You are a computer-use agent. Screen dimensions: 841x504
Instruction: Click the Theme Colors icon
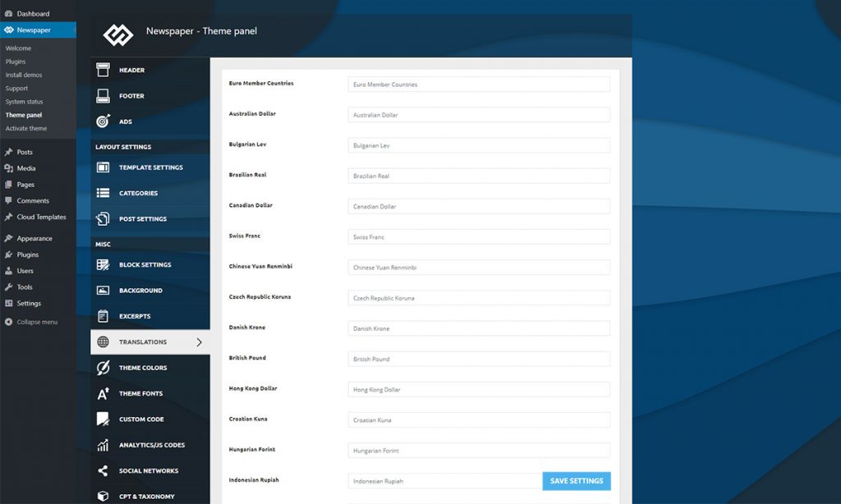103,368
